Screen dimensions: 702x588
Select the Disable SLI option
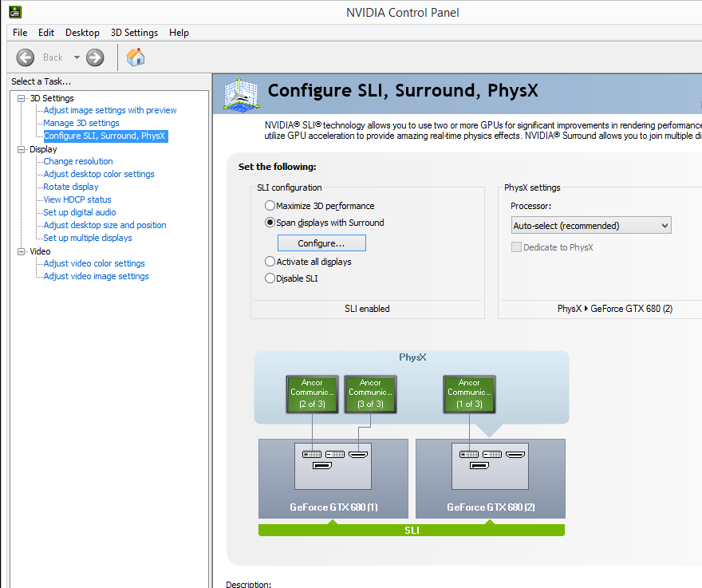pyautogui.click(x=291, y=278)
